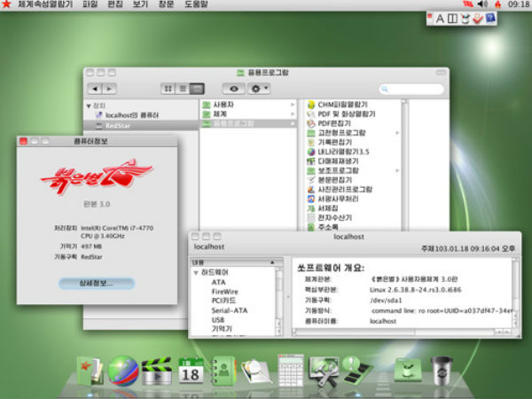The image size is (532, 399).
Task: Click the eye quick-look toolbar button
Action: (x=234, y=89)
